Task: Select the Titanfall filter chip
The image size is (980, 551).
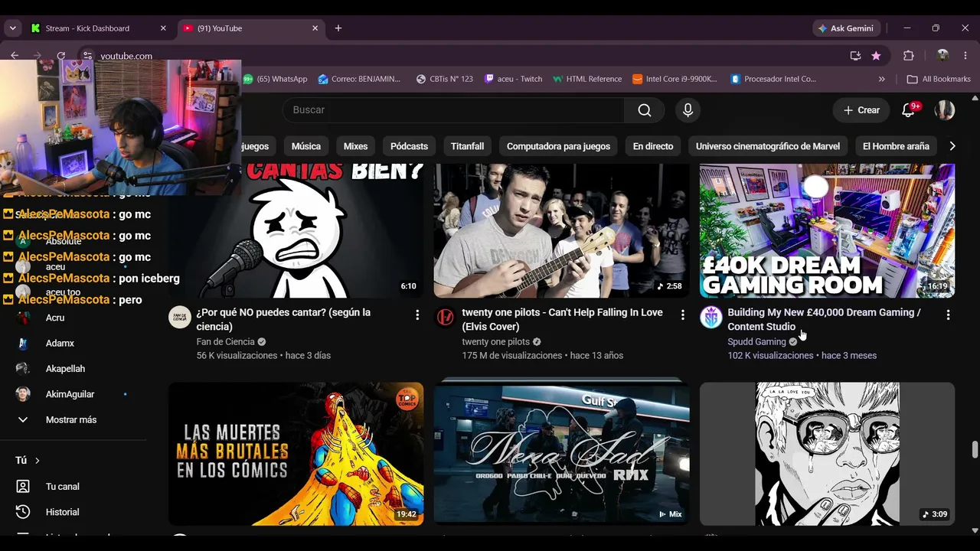Action: [468, 146]
